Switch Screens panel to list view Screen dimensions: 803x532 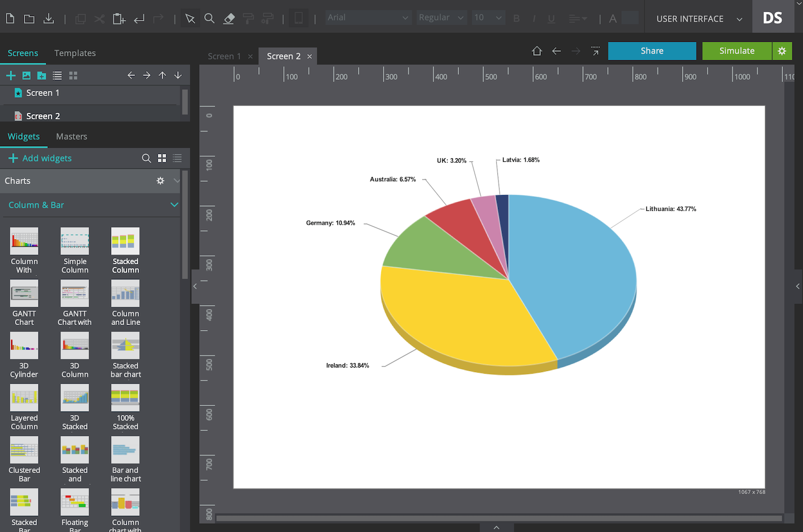coord(57,75)
